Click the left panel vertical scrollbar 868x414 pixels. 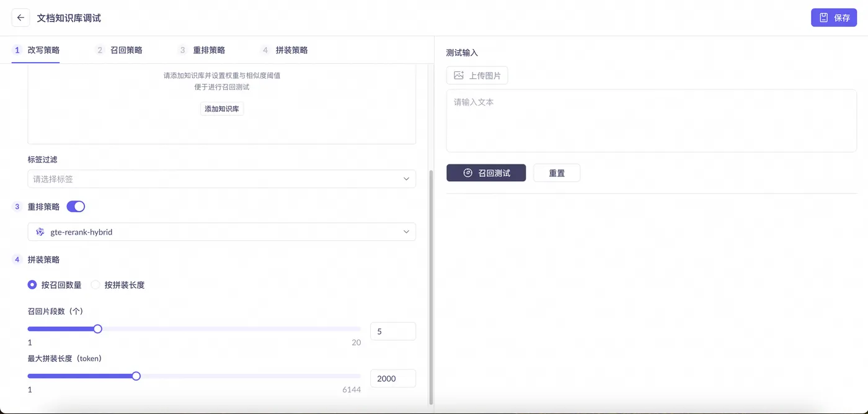pyautogui.click(x=431, y=286)
